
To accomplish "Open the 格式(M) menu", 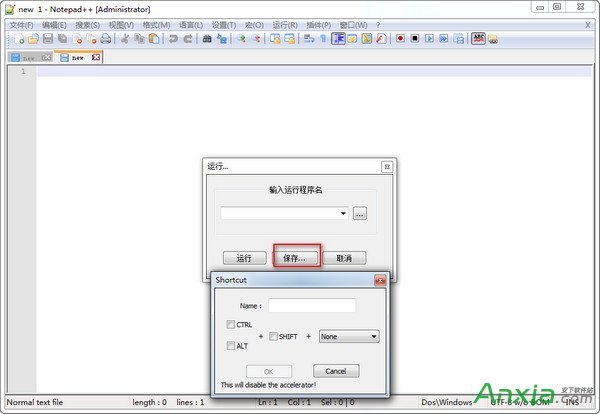I will (156, 25).
